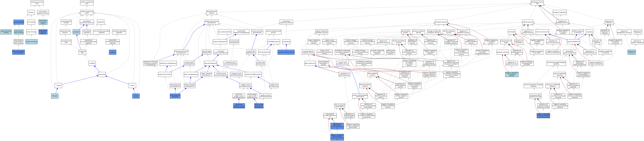Screen dimensions: 644x141
Task: Select the cardiac chamber morphogenesis node
Action: (x=190, y=86)
